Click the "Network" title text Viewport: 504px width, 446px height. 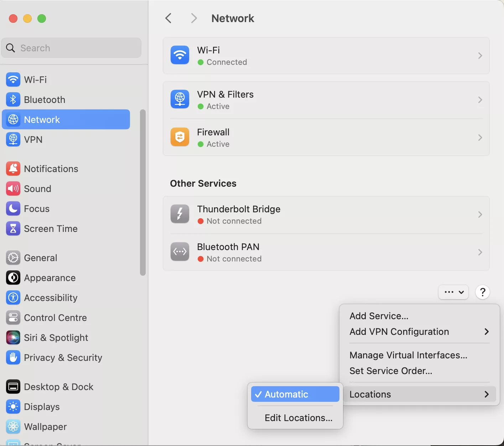pyautogui.click(x=233, y=18)
